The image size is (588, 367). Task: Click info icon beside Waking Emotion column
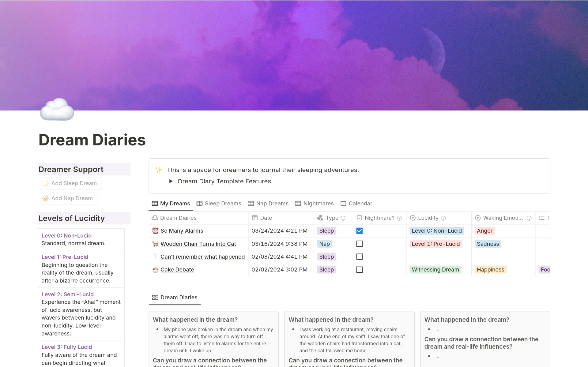pyautogui.click(x=529, y=218)
